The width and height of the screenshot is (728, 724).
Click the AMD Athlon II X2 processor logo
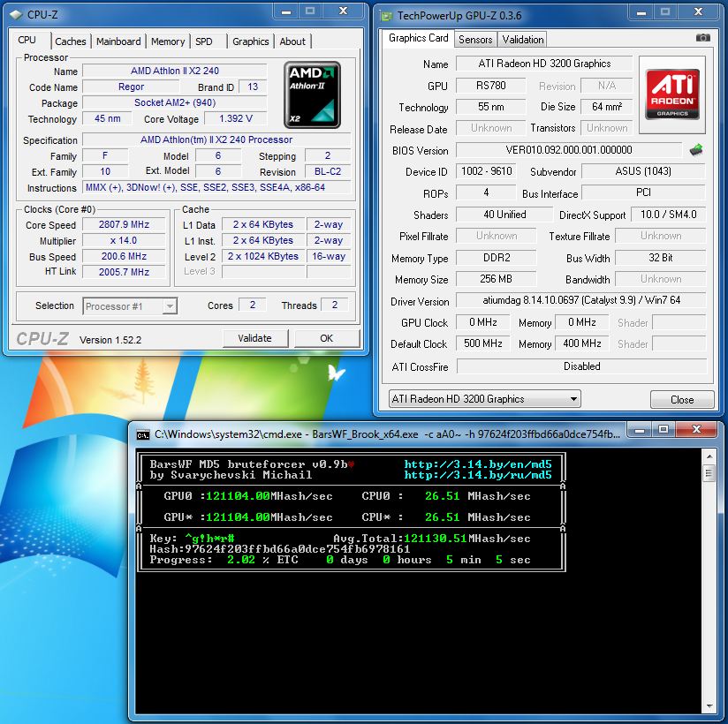pyautogui.click(x=312, y=94)
